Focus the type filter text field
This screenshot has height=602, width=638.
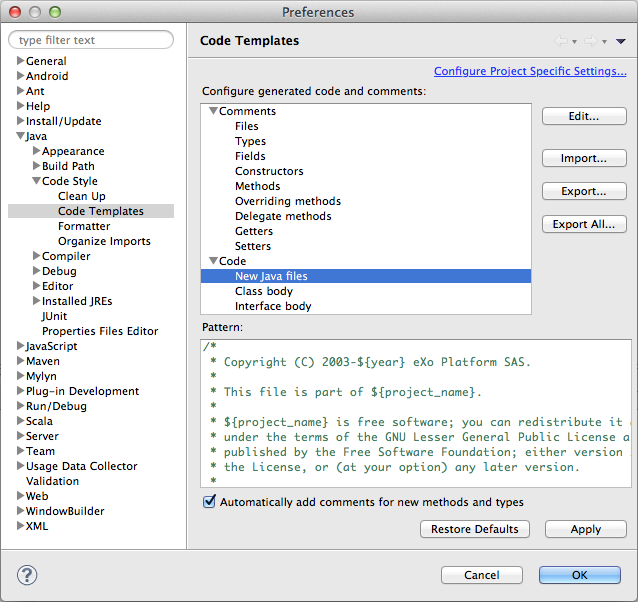91,40
